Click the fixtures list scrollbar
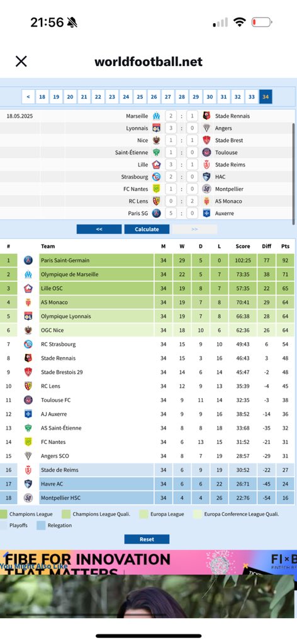Viewport: 297px width, 644px height. pyautogui.click(x=293, y=172)
